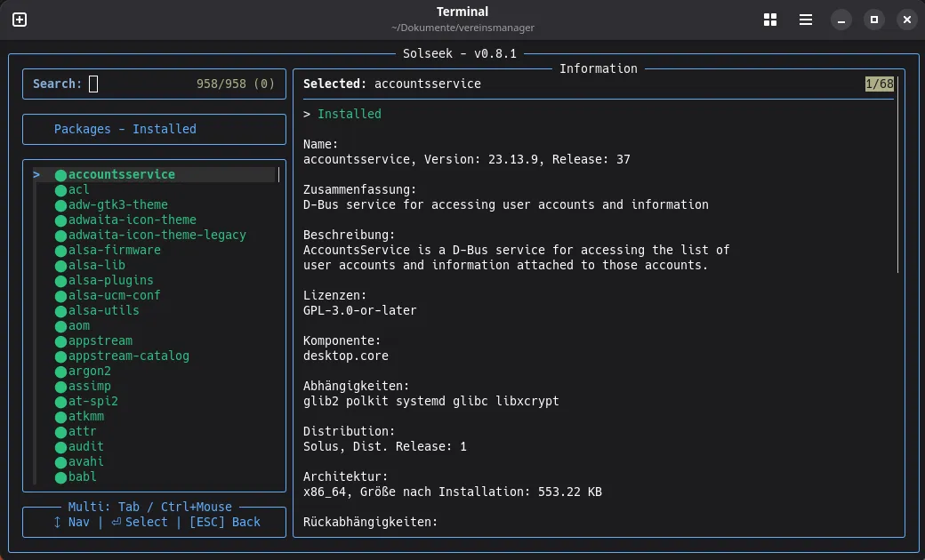Click green status dot next to aom
Screen dimensions: 925x560
(60, 326)
